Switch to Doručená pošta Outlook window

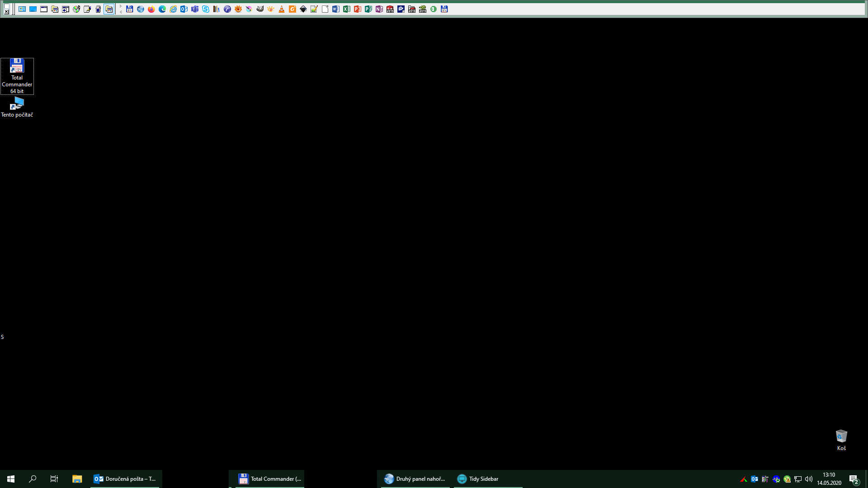(125, 479)
